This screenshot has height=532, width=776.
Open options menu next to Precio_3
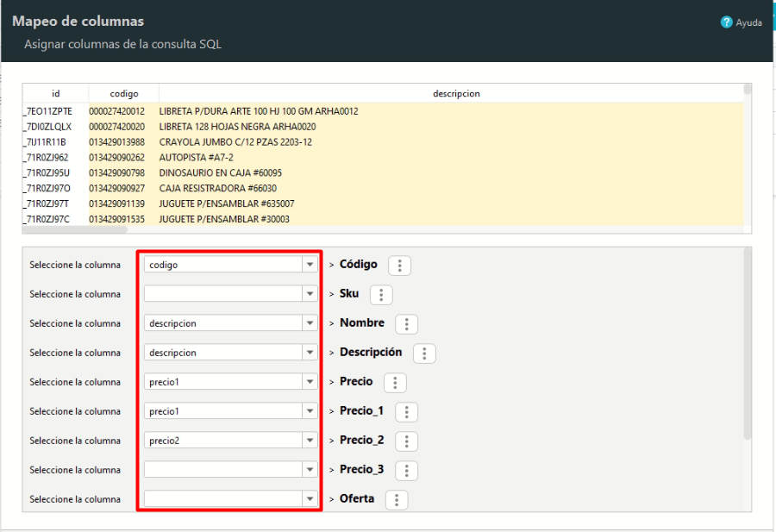[406, 471]
